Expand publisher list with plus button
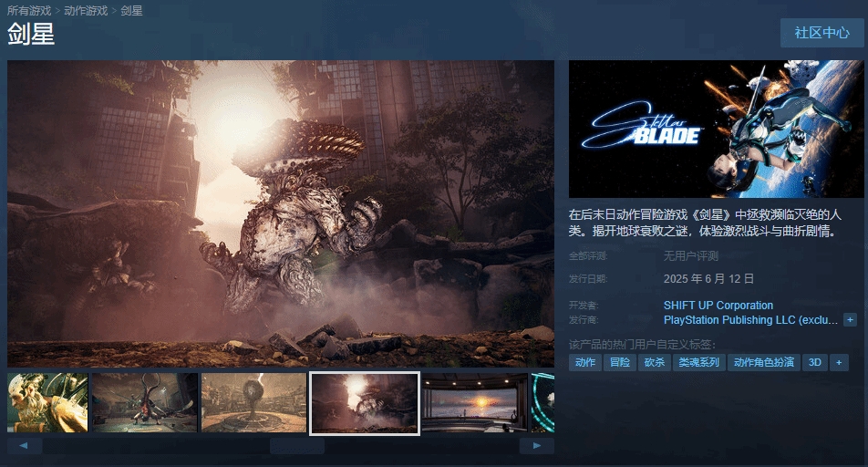 click(850, 319)
